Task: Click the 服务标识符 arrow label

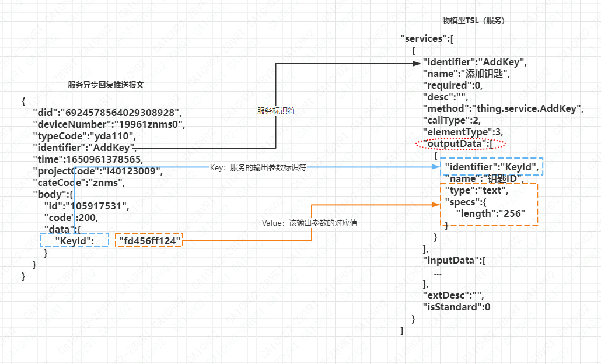Action: [x=276, y=111]
